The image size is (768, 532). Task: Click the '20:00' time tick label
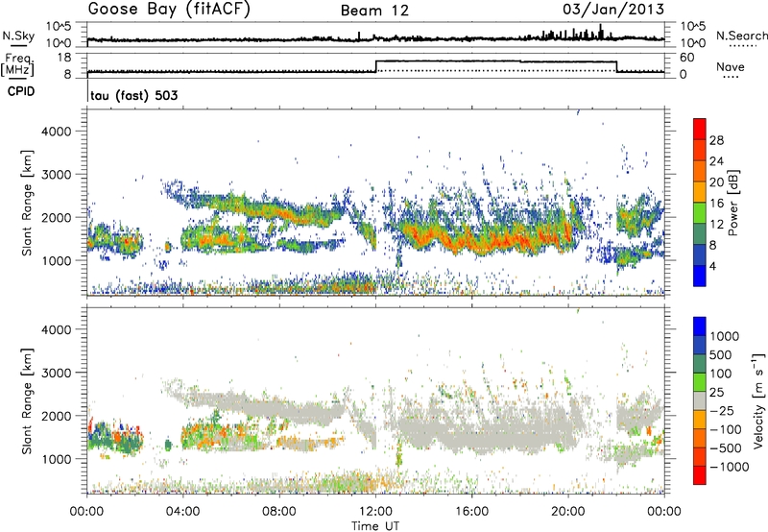(x=568, y=512)
